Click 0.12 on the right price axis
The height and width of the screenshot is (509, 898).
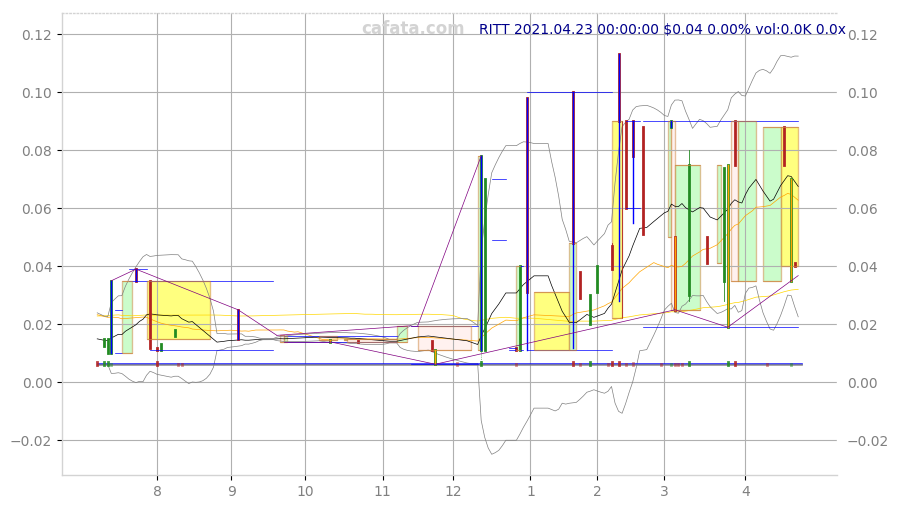[862, 35]
